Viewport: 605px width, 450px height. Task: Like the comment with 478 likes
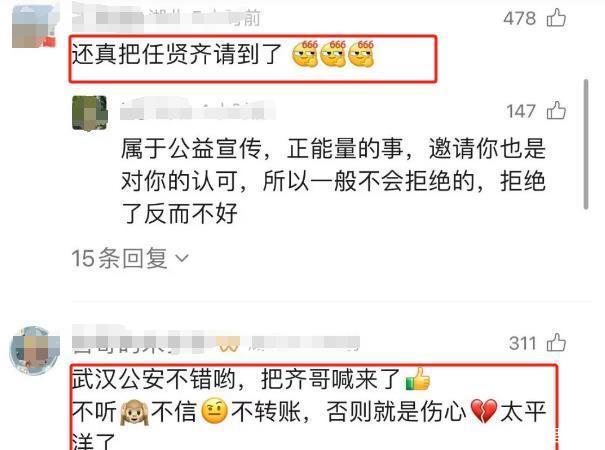[x=556, y=18]
